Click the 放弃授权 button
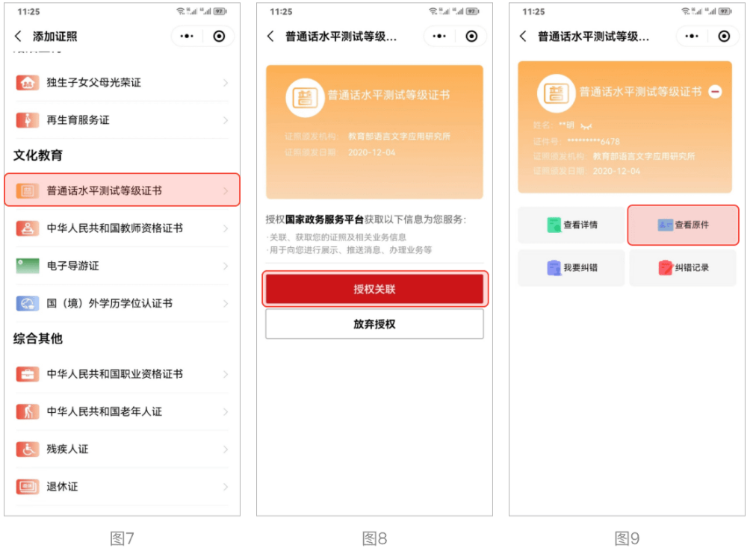This screenshot has height=554, width=756. click(x=374, y=324)
